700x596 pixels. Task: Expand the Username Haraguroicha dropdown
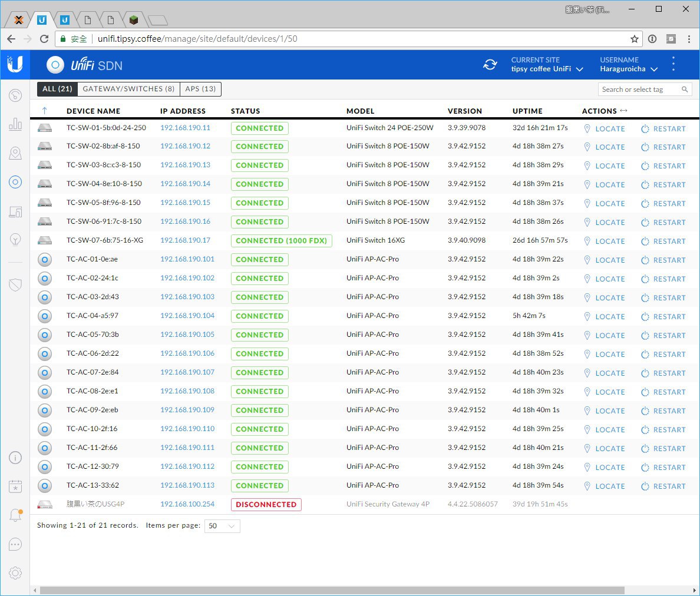(629, 65)
